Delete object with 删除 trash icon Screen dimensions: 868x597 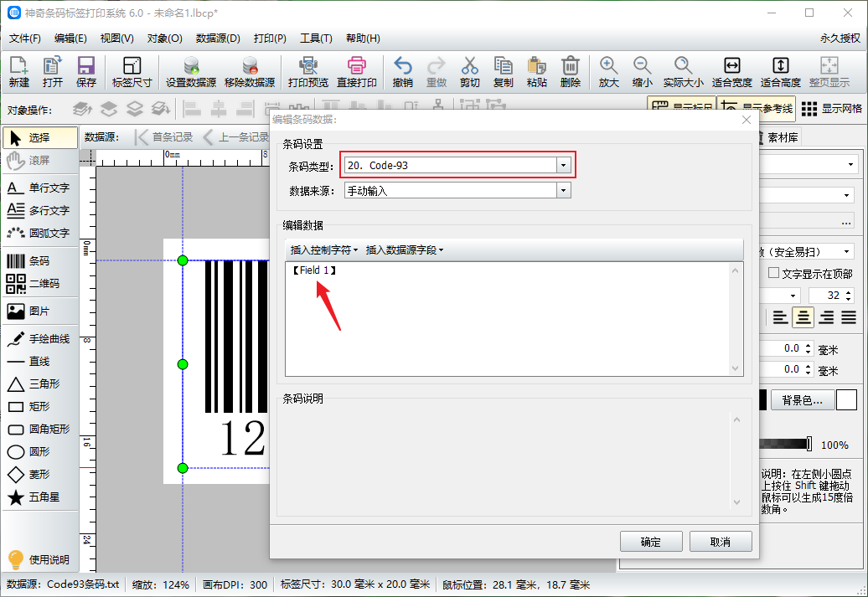[x=571, y=71]
